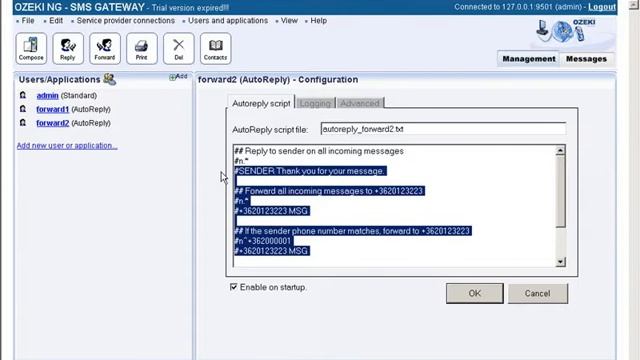Click the user icon next to forward1
This screenshot has width=640, height=360.
click(23, 109)
